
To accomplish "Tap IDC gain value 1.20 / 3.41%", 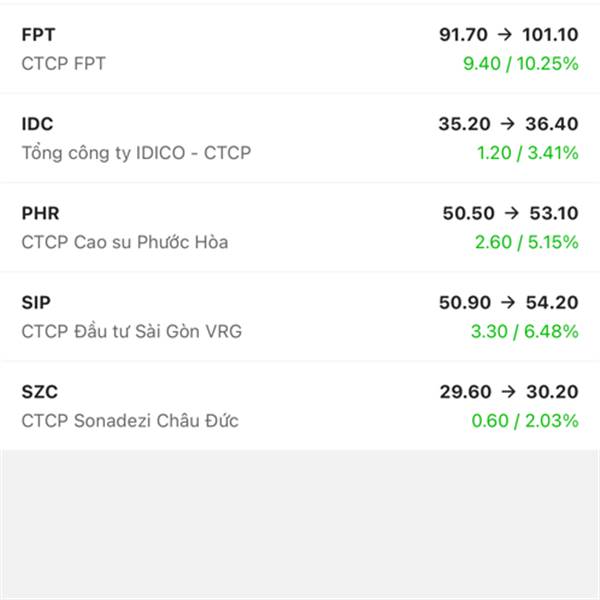I will tap(528, 153).
